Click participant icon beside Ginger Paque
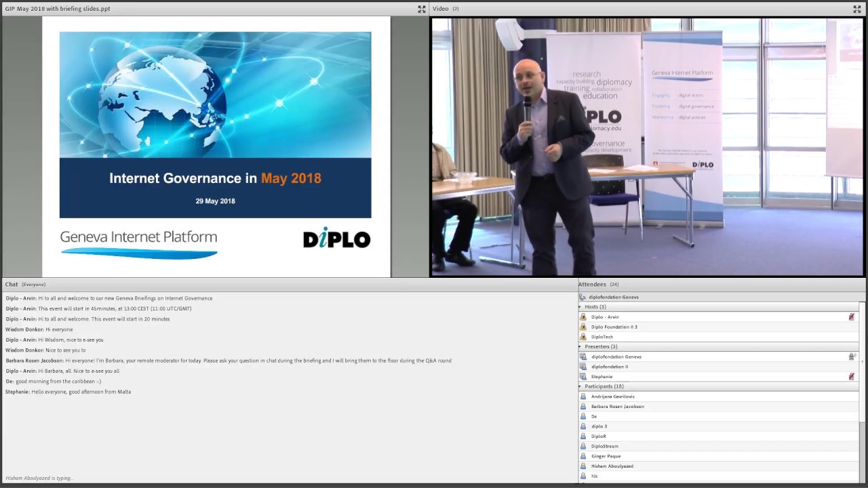Viewport: 868px width, 488px height. coord(583,456)
